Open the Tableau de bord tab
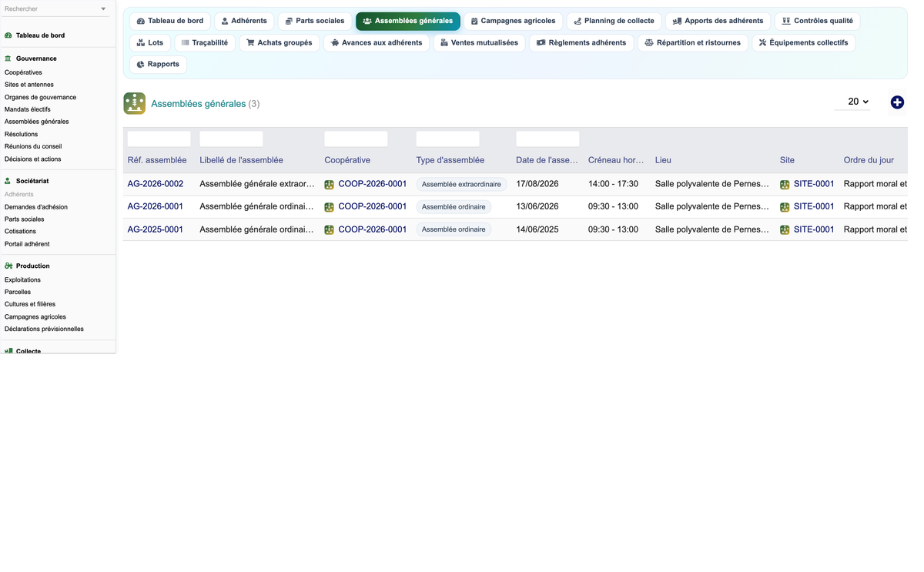This screenshot has height=572, width=924. [169, 21]
